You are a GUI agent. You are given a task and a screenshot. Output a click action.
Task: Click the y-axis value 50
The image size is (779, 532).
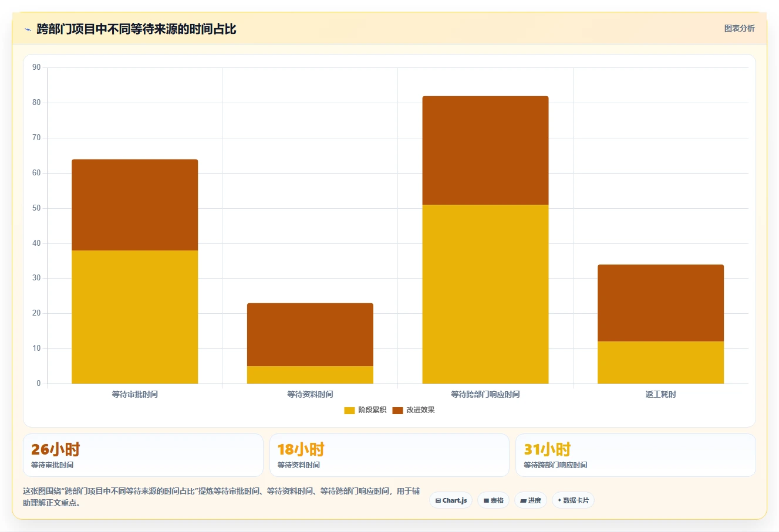pyautogui.click(x=36, y=208)
